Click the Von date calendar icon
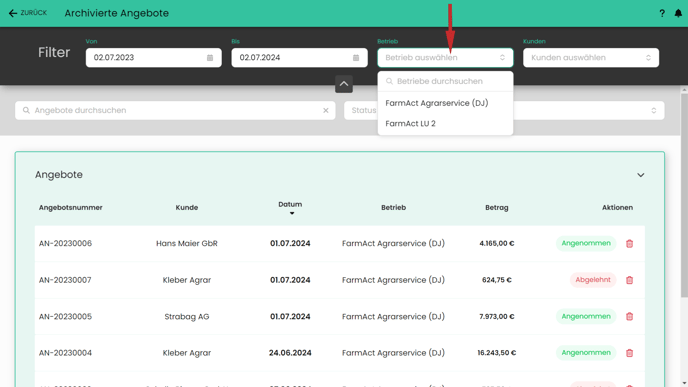Image resolution: width=688 pixels, height=387 pixels. pos(210,57)
